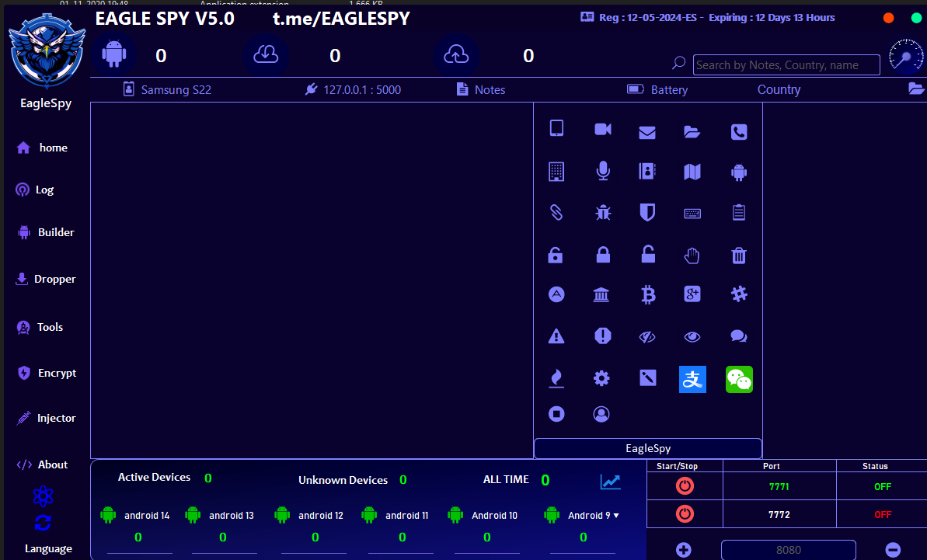Click the line chart statistics icon
The width and height of the screenshot is (927, 560).
click(x=610, y=482)
